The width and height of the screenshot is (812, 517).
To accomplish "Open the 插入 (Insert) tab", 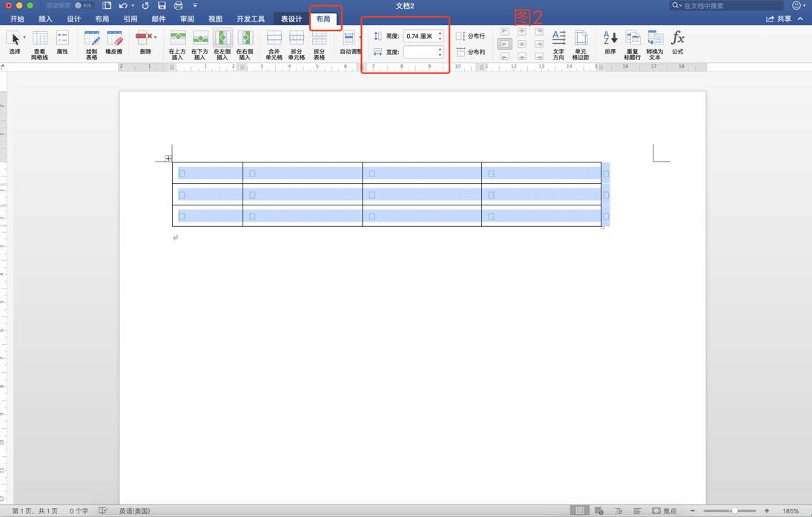I will [x=45, y=19].
